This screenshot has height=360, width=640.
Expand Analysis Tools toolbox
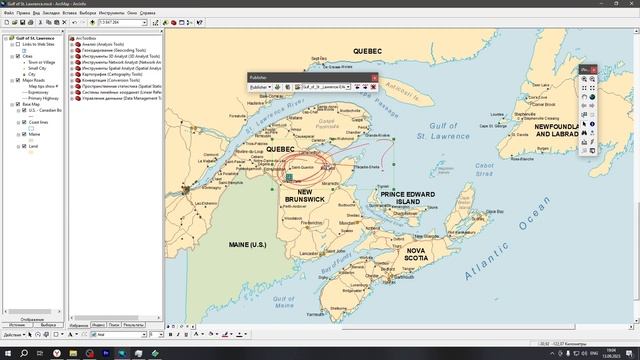point(72,44)
